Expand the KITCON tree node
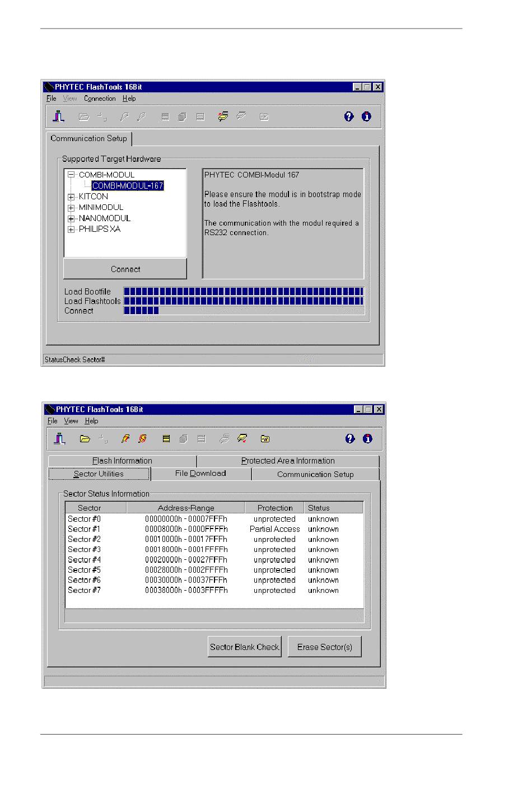 (71, 197)
